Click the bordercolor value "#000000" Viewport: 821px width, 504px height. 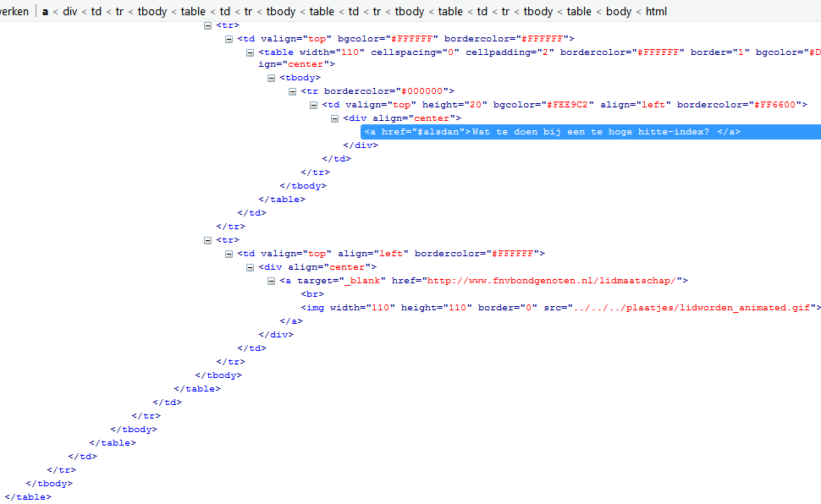[x=422, y=91]
